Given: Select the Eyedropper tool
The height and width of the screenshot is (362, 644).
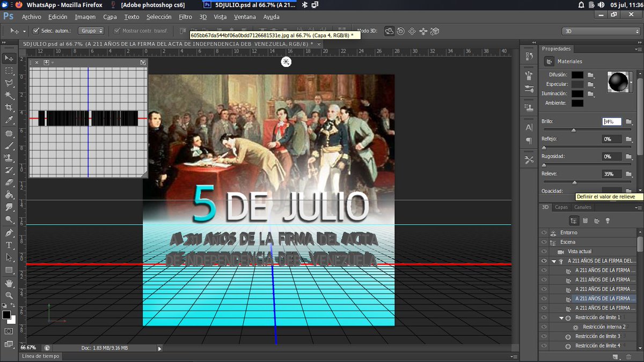Looking at the screenshot, I should [9, 120].
